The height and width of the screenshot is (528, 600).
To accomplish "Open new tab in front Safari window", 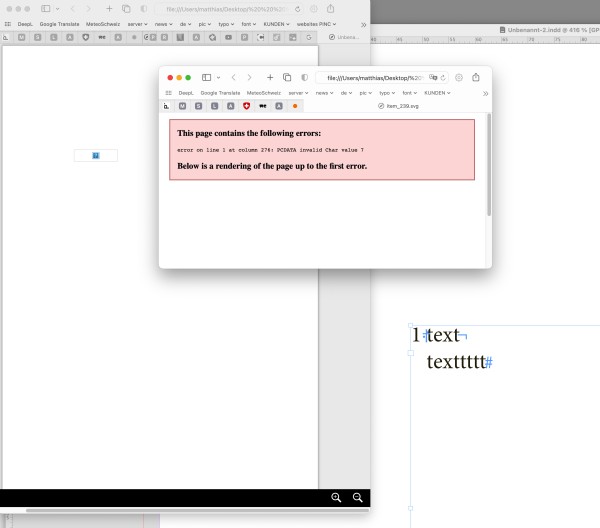I will pyautogui.click(x=270, y=77).
